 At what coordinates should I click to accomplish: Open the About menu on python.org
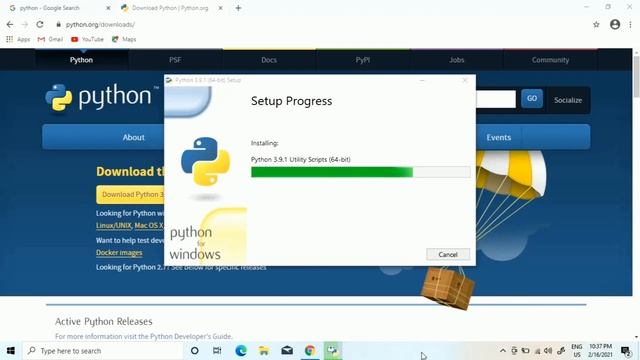tap(133, 137)
